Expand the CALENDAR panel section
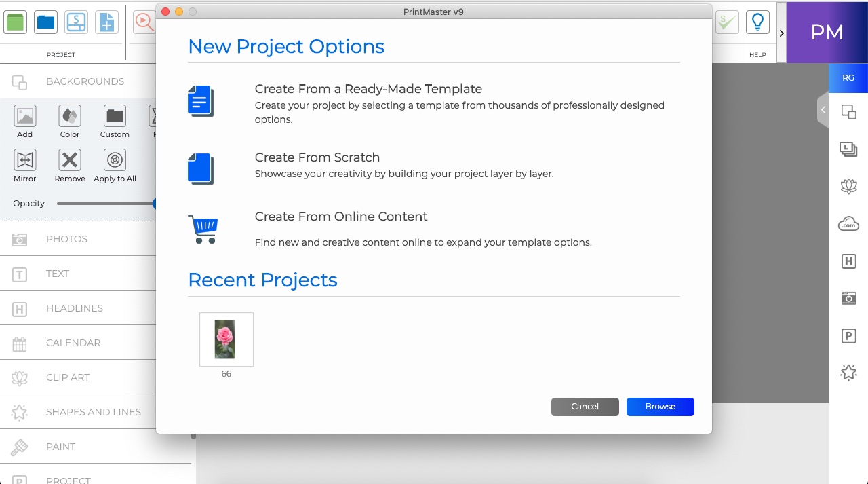The image size is (868, 484). [x=78, y=343]
